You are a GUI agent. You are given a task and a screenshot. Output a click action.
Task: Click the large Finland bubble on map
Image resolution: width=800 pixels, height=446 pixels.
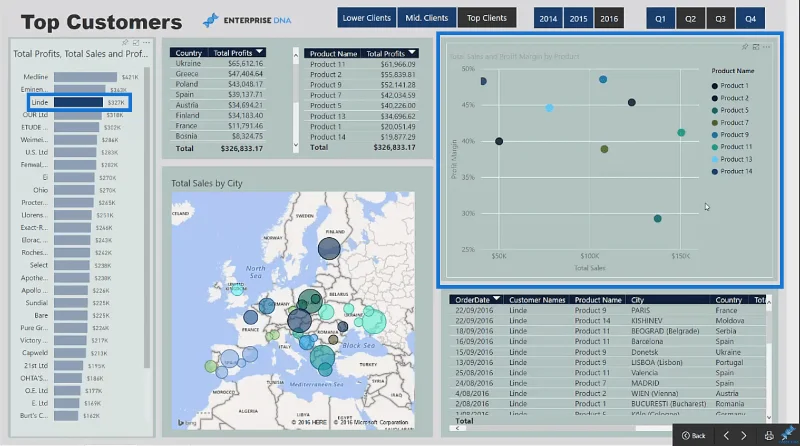(x=329, y=249)
